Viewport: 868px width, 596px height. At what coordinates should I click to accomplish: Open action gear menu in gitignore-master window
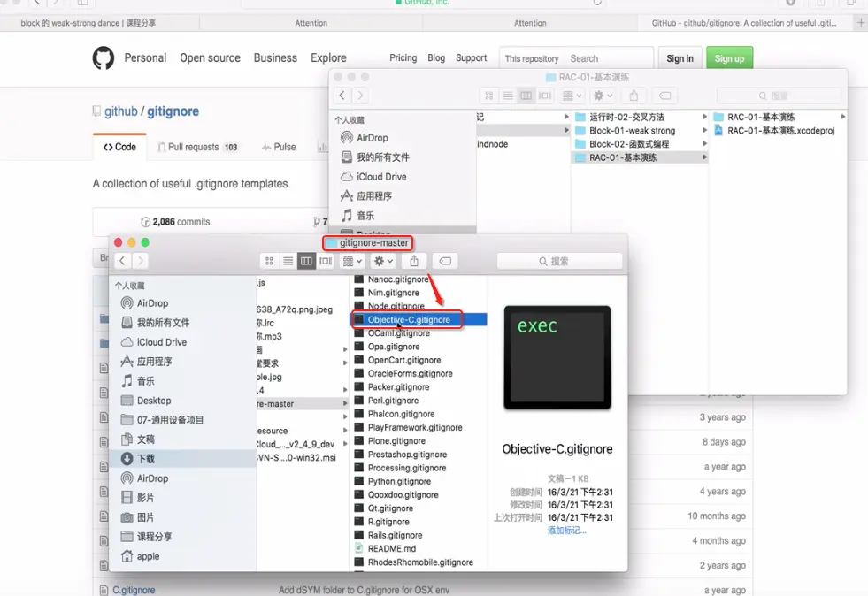click(384, 261)
